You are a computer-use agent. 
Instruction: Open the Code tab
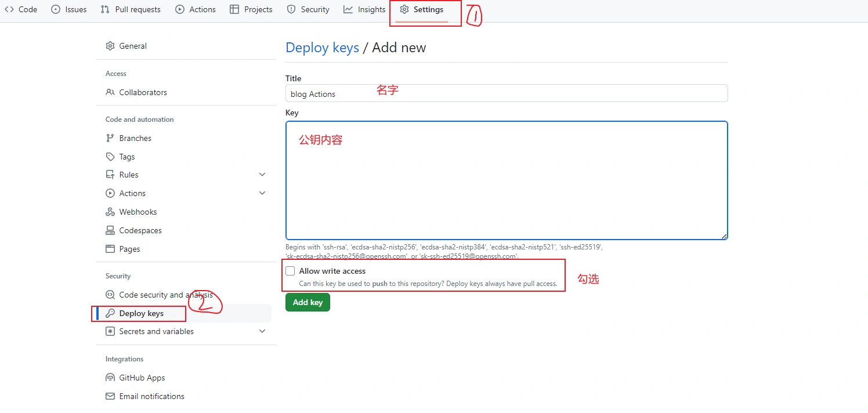pyautogui.click(x=21, y=9)
